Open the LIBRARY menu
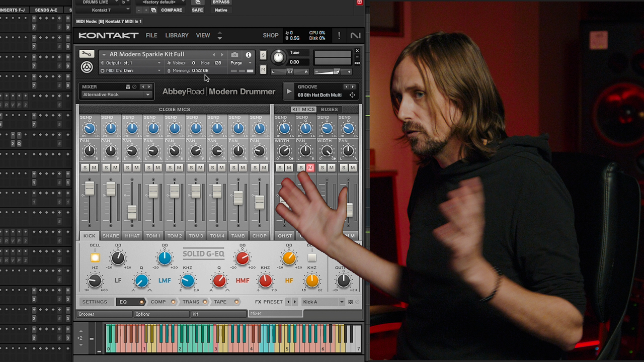644x362 pixels. coord(177,35)
